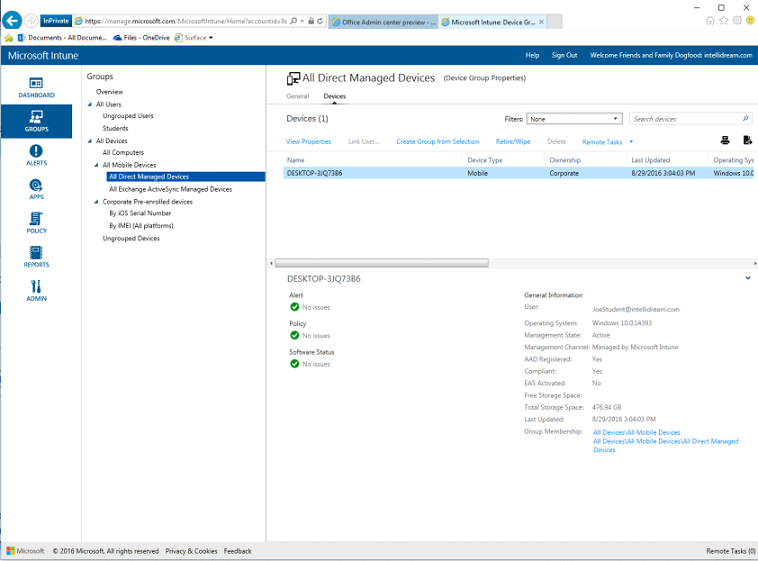Click the print icon above device list
The image size is (758, 561).
coord(726,141)
